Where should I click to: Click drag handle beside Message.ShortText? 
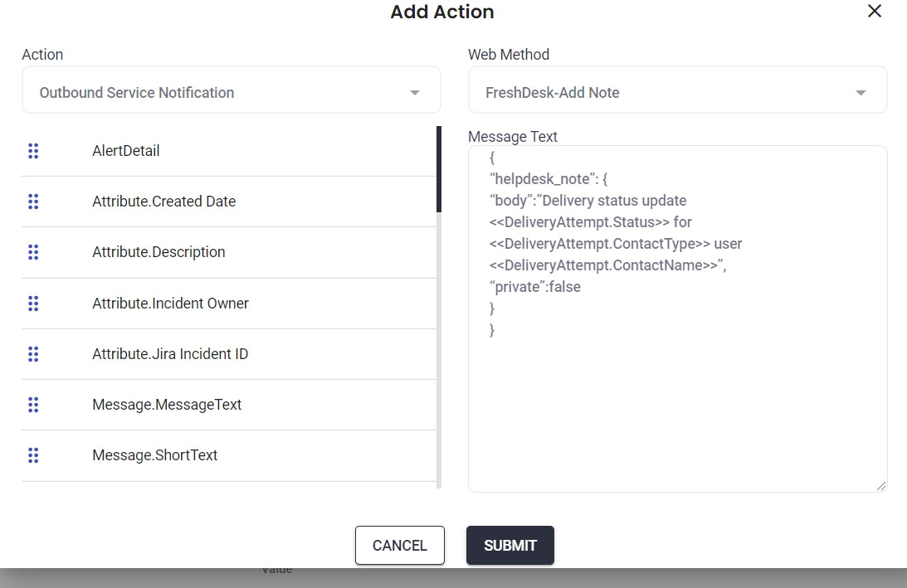click(x=33, y=455)
